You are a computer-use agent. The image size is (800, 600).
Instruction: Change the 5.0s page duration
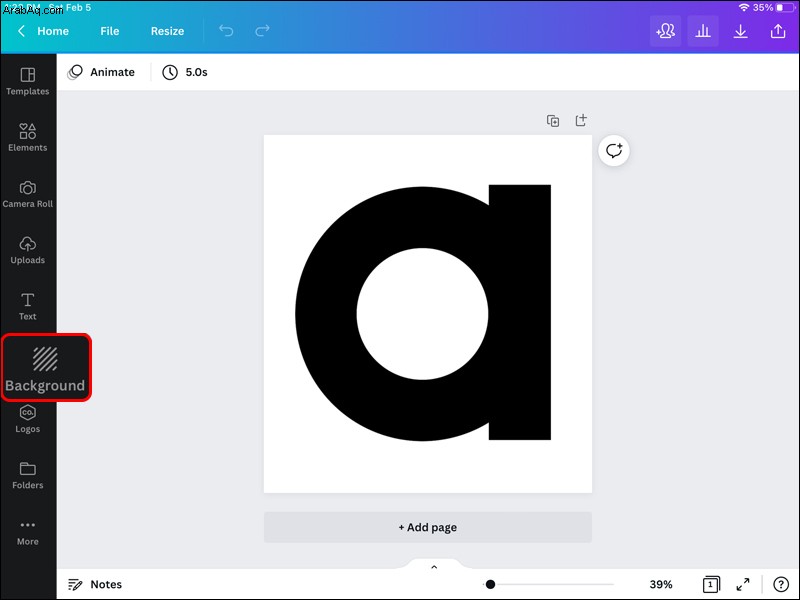[185, 72]
